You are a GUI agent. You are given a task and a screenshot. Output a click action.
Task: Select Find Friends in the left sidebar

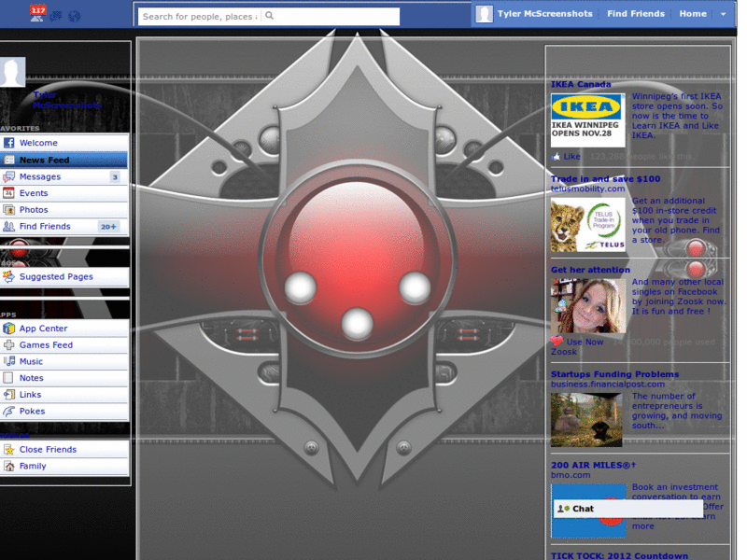point(45,226)
